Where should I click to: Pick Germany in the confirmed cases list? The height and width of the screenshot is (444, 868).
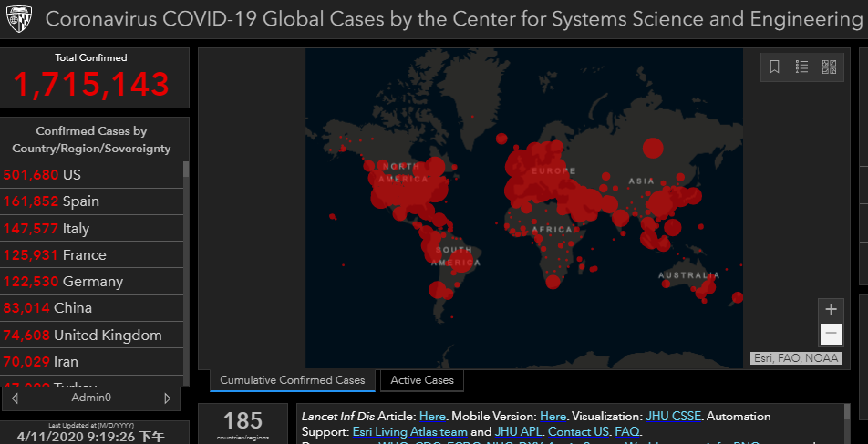pyautogui.click(x=91, y=281)
